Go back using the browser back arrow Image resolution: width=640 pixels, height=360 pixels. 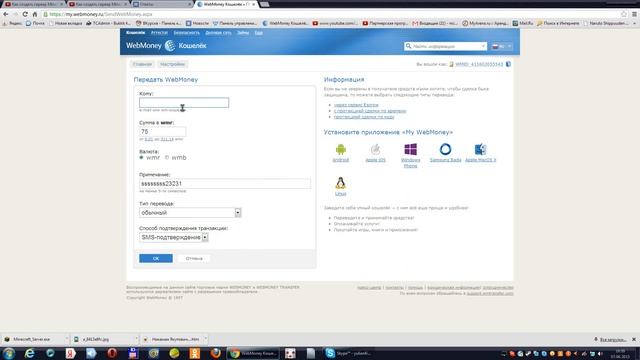pos(6,14)
